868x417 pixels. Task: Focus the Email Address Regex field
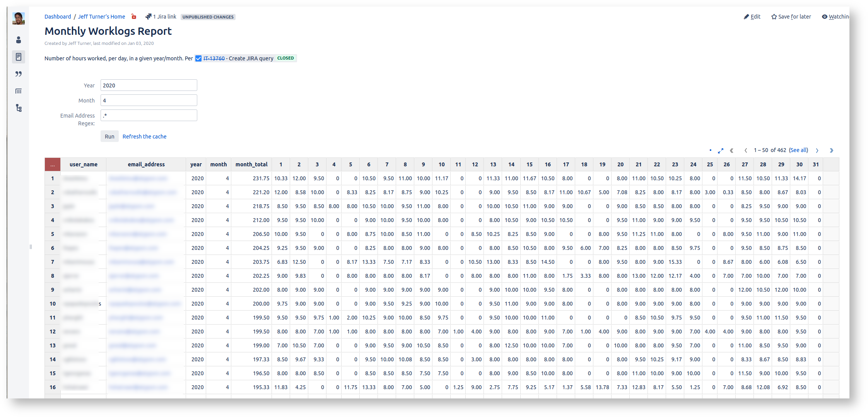pos(149,115)
